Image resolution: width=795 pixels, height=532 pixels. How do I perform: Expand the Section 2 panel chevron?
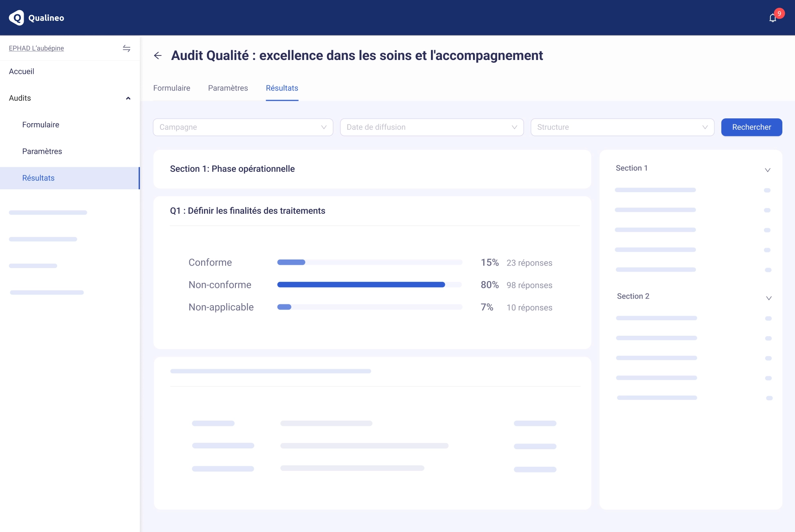coord(769,298)
